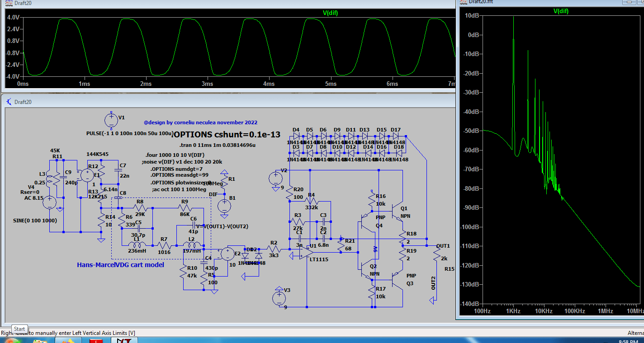Click the B1 behavioral source symbol
The image size is (644, 343).
[224, 207]
